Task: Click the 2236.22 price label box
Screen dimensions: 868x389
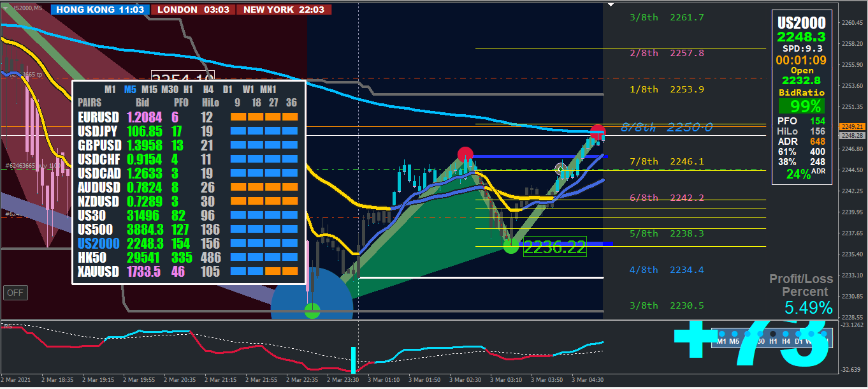Action: tap(554, 247)
